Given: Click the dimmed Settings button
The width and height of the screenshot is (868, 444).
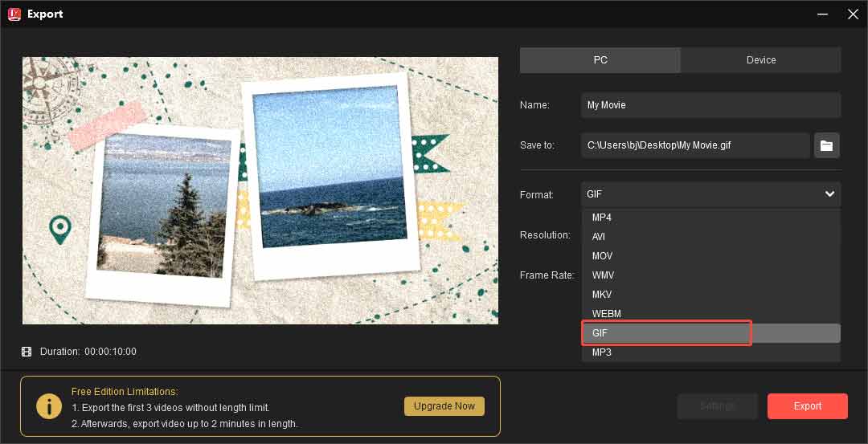Looking at the screenshot, I should [718, 405].
